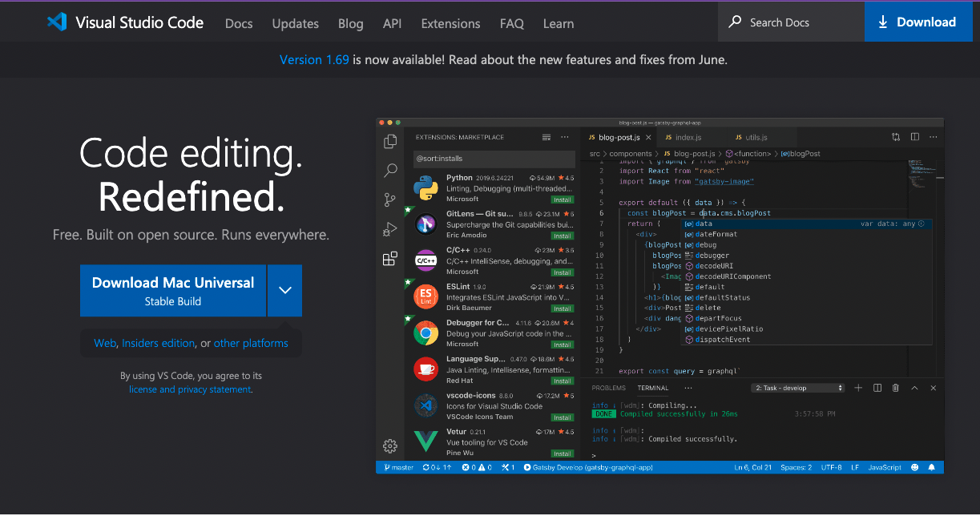Open the 2: Task - develop terminal dropdown

click(x=799, y=388)
